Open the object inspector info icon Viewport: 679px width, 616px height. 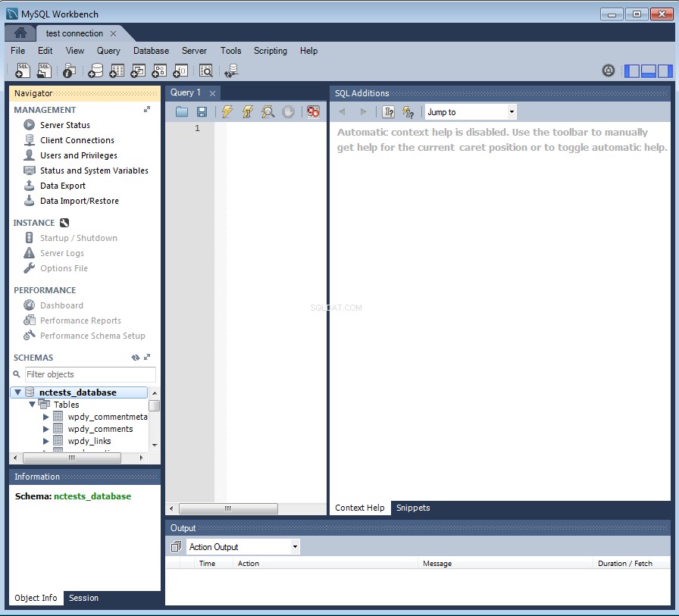[x=69, y=70]
